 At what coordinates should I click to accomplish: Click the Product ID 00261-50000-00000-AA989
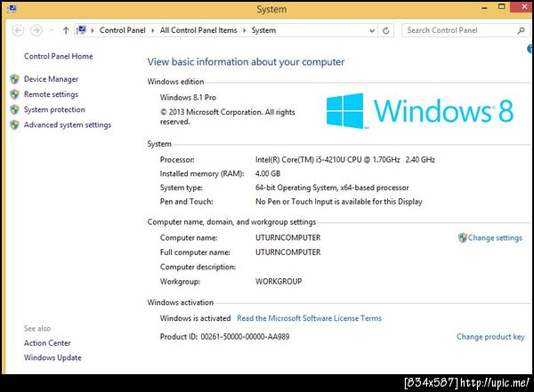tap(225, 337)
